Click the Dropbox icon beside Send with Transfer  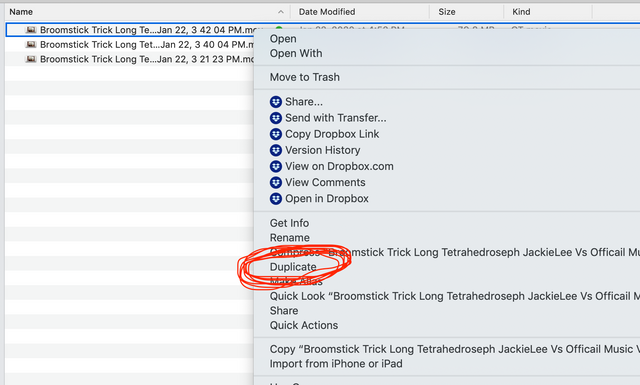tap(276, 118)
